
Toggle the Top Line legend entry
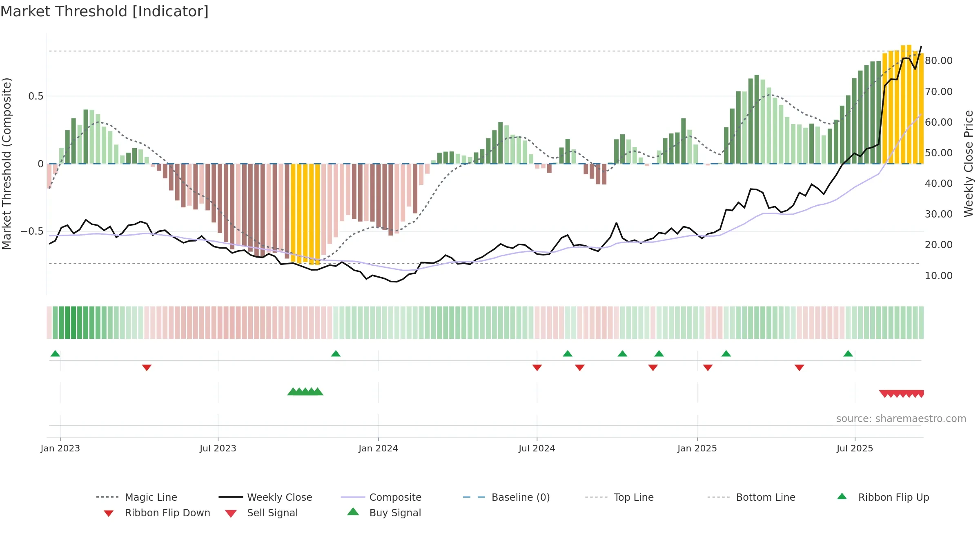tap(619, 497)
